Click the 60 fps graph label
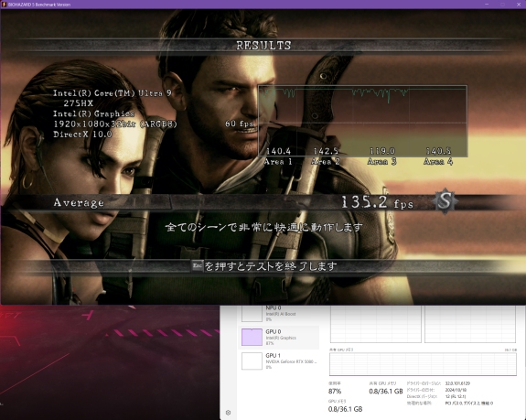The image size is (526, 420). coord(239,124)
